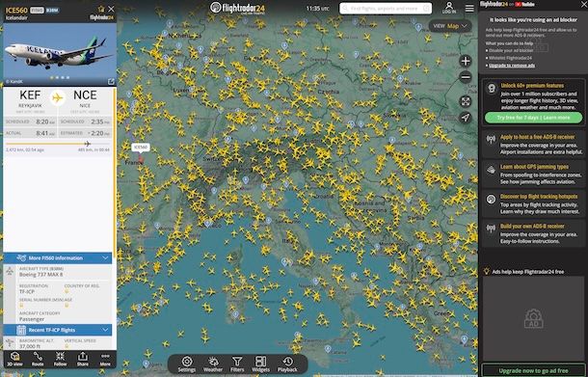Click the 11:35 UTC clock

pos(317,8)
